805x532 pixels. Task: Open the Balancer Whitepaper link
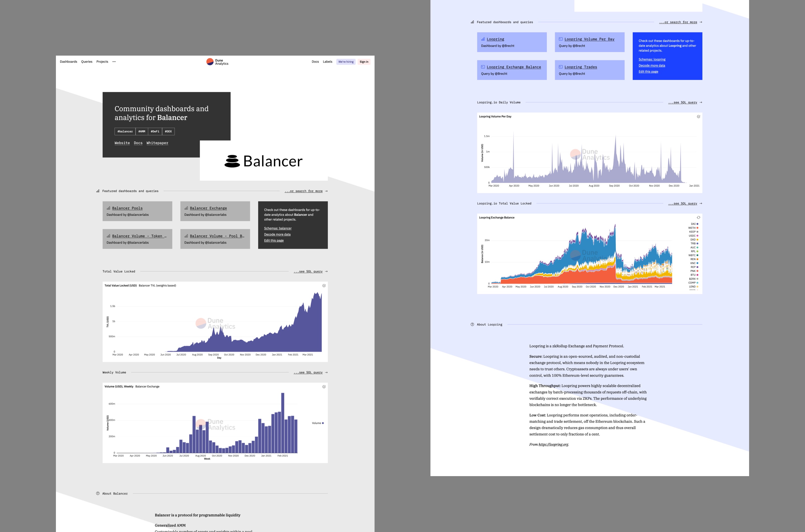157,143
